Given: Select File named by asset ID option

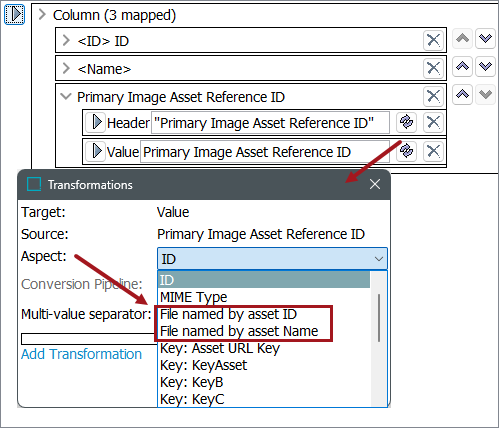Looking at the screenshot, I should (x=228, y=314).
